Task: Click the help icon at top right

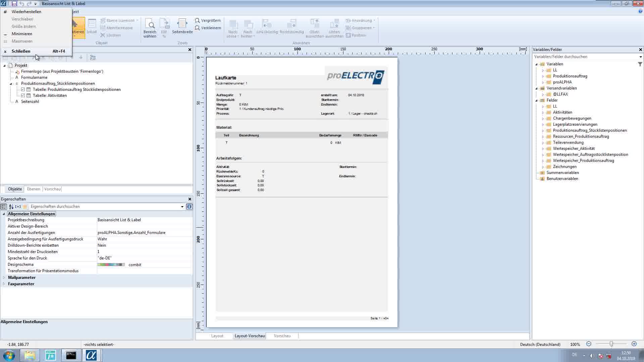Action: [640, 11]
